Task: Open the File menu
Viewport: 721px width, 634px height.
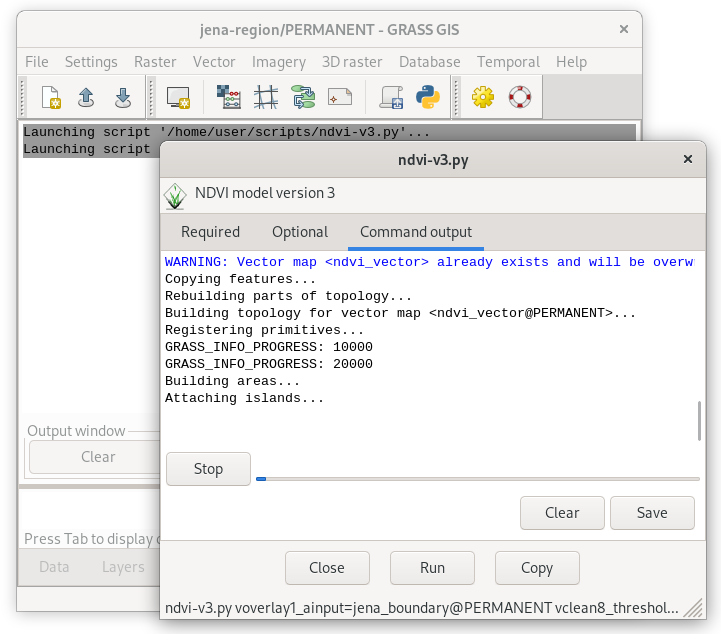Action: coord(37,62)
